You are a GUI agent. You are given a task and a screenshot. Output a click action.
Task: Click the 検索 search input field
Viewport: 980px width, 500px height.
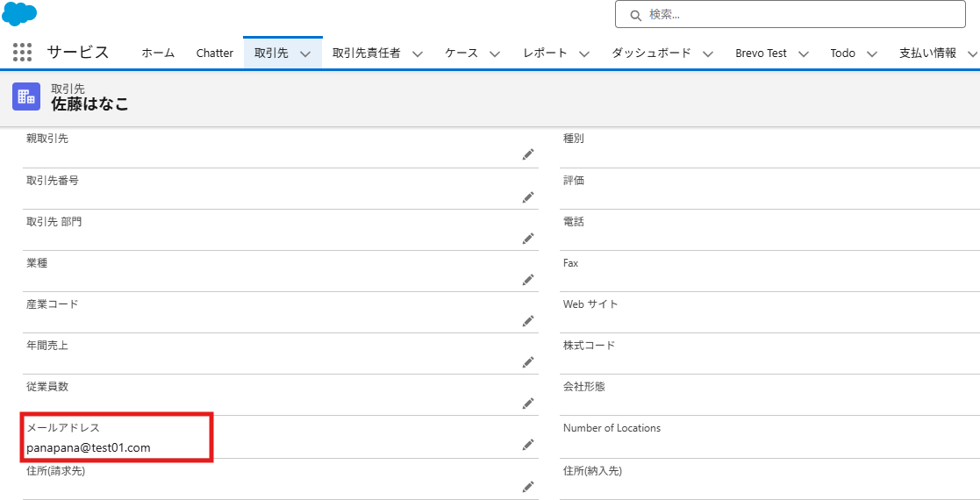(798, 14)
